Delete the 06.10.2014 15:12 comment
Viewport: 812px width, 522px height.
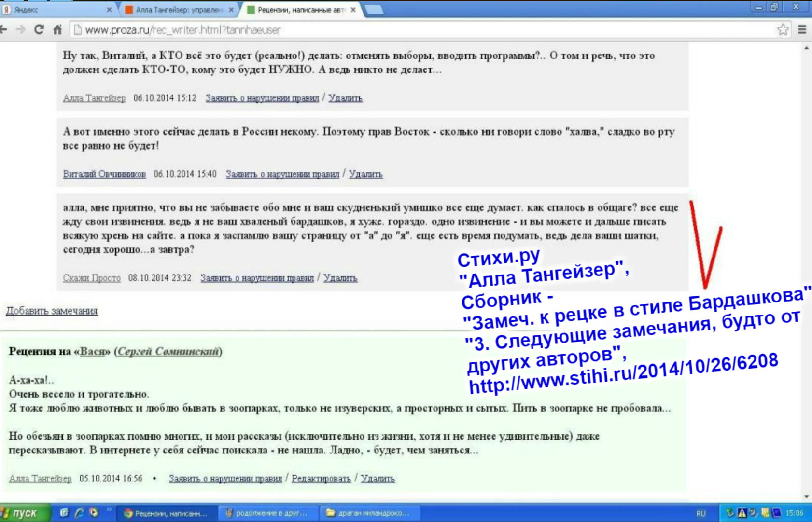point(345,98)
